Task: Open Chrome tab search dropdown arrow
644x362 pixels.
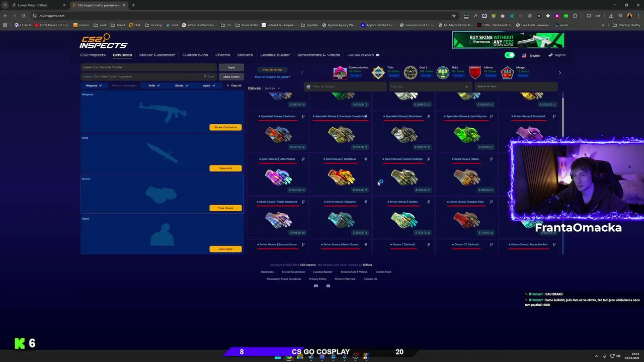Action: click(5, 5)
